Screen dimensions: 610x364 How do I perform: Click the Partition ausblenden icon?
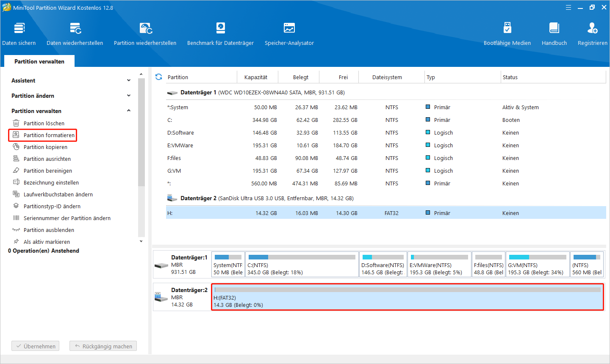[x=16, y=230]
